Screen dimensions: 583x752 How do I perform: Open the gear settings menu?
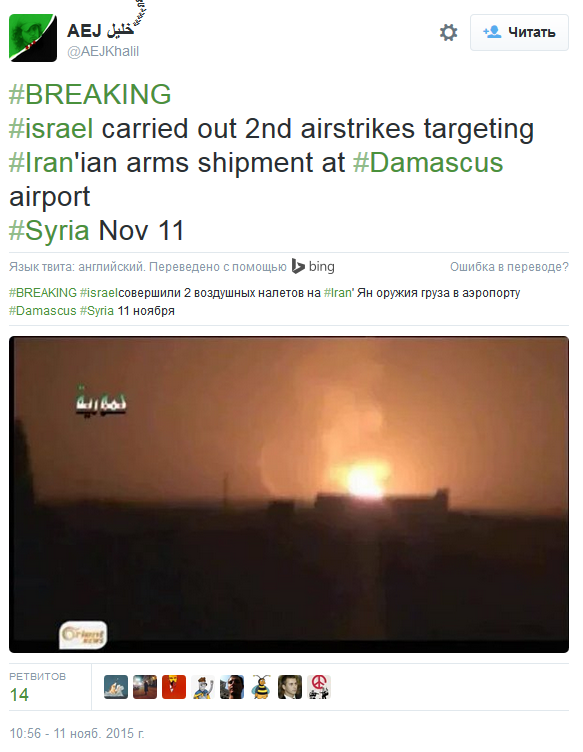pyautogui.click(x=448, y=33)
